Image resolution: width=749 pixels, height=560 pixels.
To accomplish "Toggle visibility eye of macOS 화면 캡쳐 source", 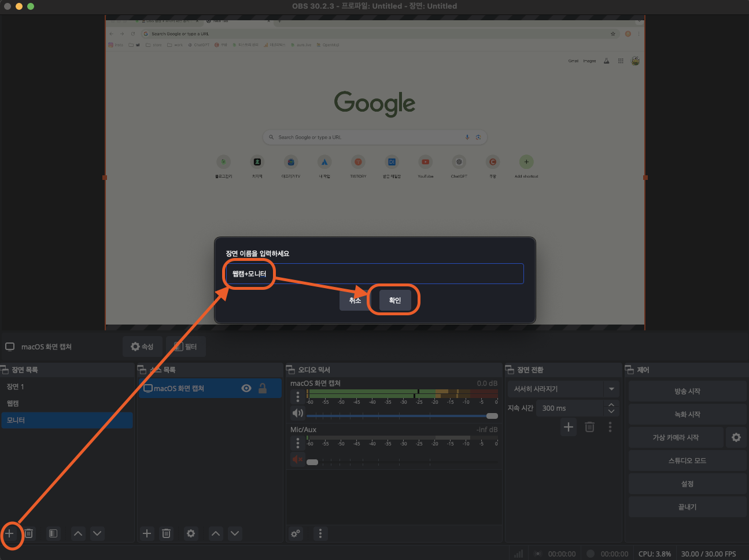I will pos(246,388).
